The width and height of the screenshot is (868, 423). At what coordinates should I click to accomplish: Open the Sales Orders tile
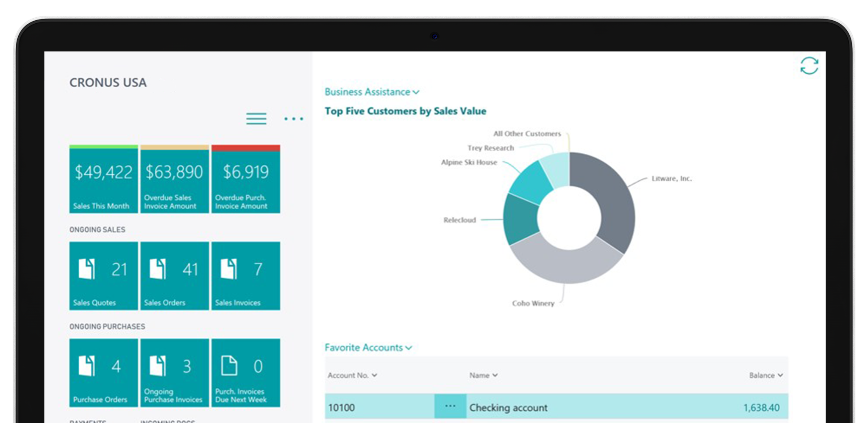[175, 276]
